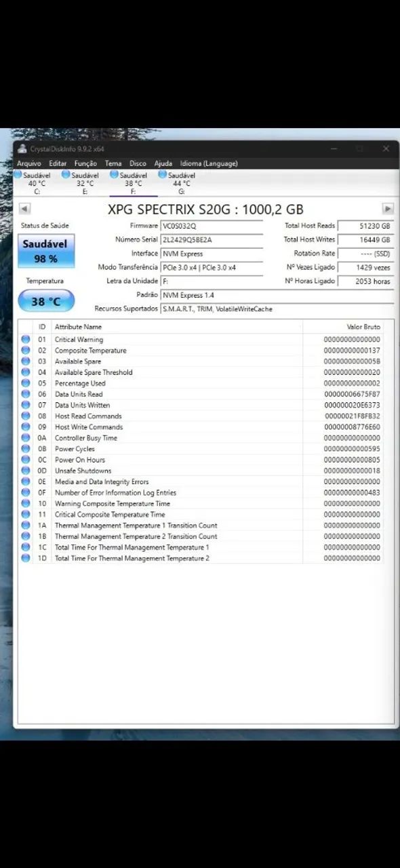Image resolution: width=400 pixels, height=868 pixels.
Task: Click the CrystalDiskInfo title bar app icon
Action: pos(23,149)
